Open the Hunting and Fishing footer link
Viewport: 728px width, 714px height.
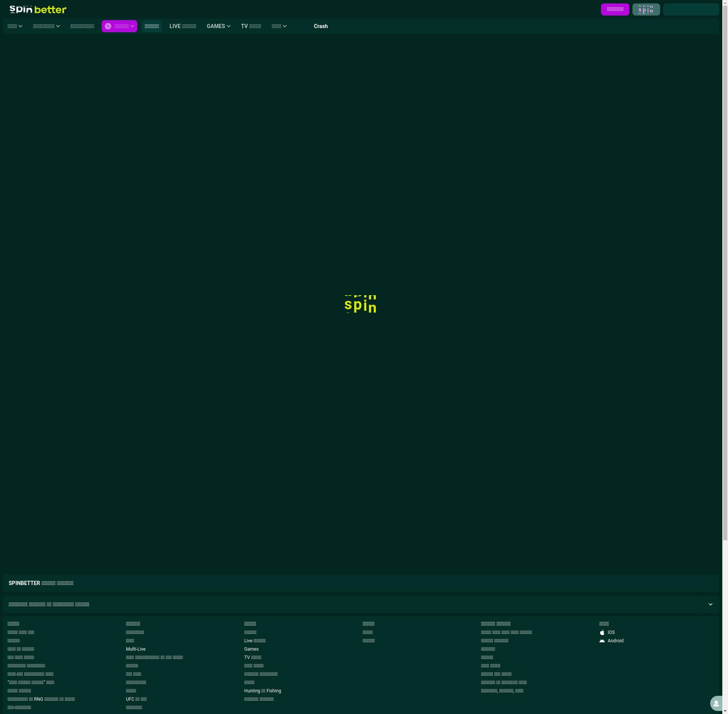click(262, 691)
